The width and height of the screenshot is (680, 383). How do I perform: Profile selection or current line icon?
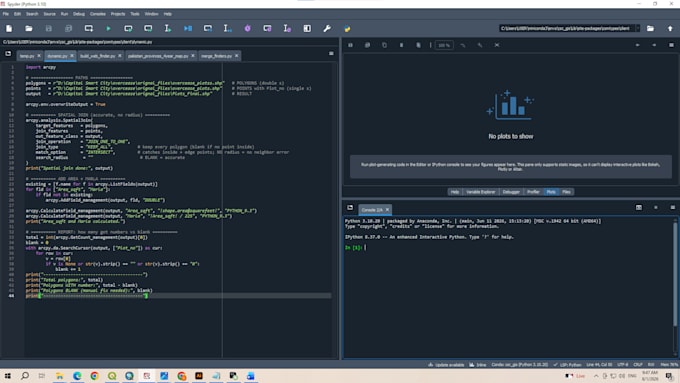pyautogui.click(x=287, y=29)
